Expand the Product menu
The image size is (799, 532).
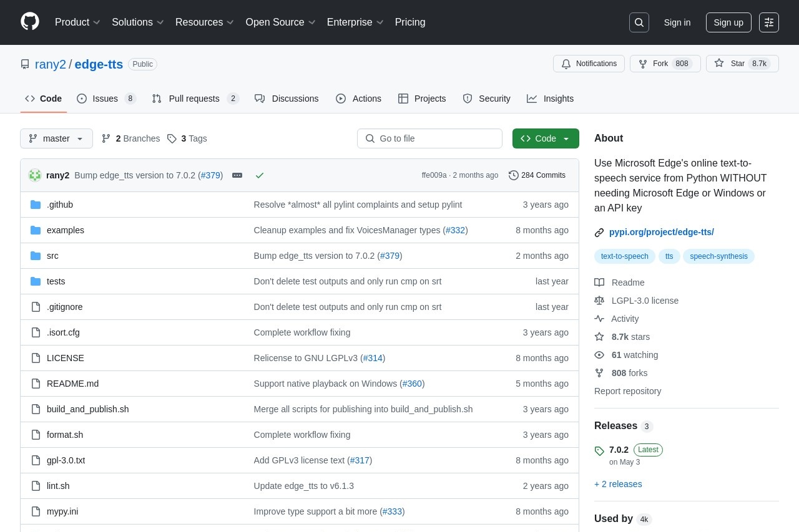[x=77, y=22]
